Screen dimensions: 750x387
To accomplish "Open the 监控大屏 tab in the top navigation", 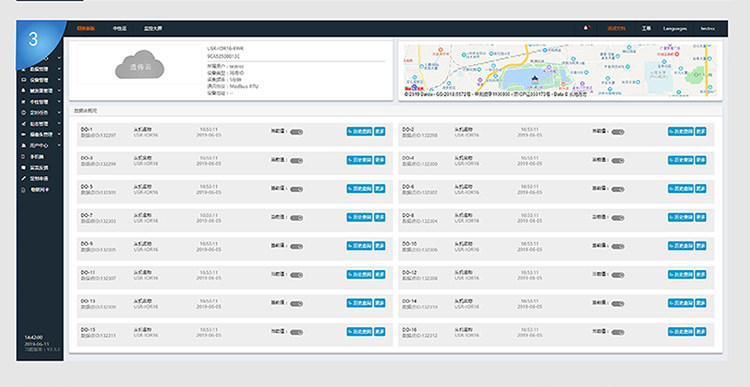I will tap(153, 29).
